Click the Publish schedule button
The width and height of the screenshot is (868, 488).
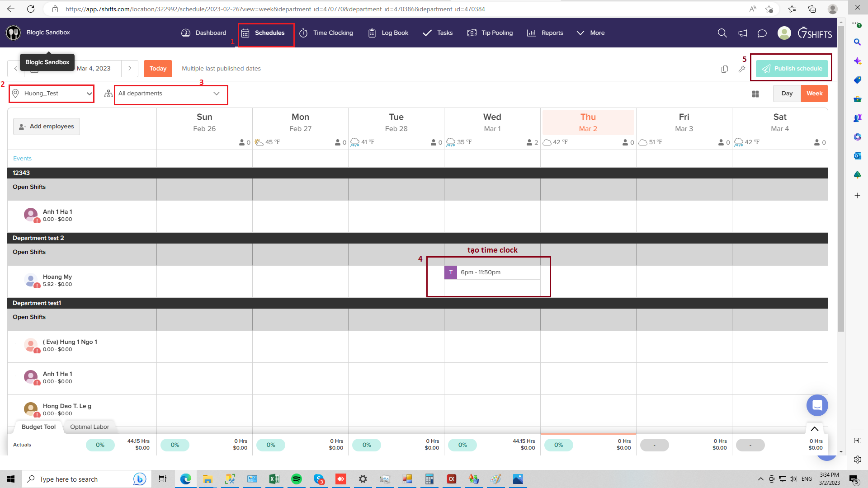pos(792,69)
